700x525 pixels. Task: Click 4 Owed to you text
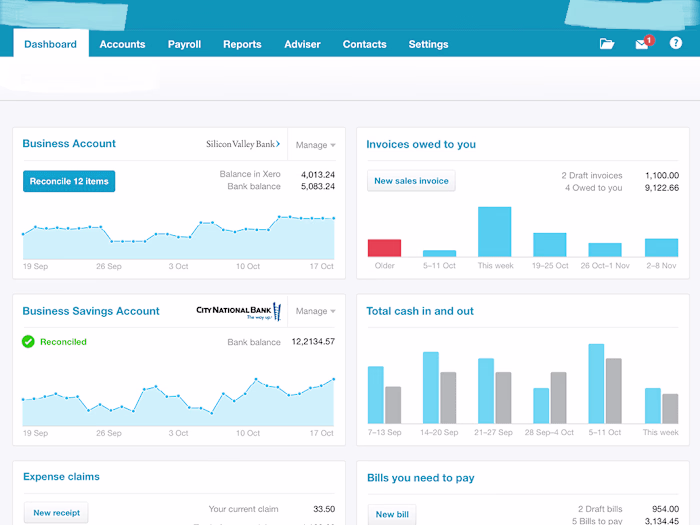(593, 188)
